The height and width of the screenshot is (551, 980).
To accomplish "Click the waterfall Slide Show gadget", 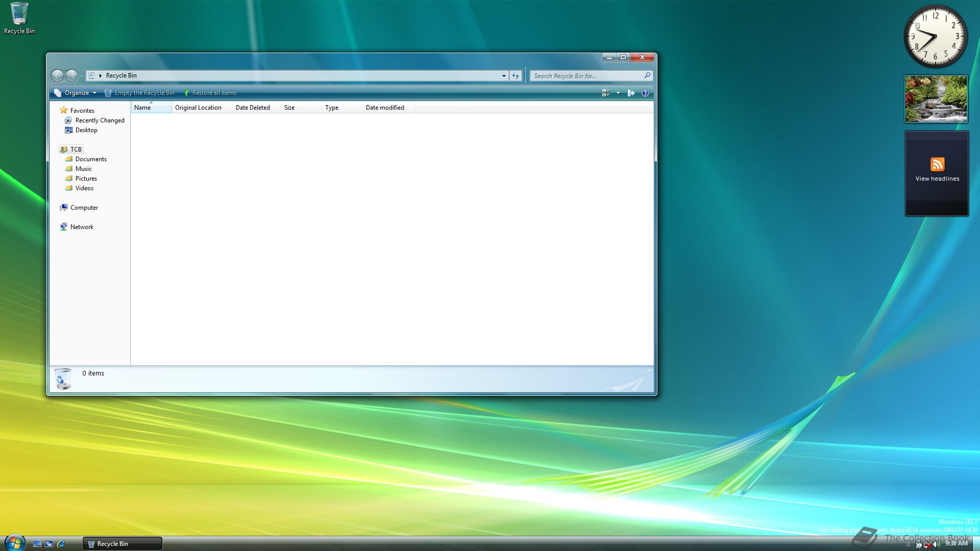I will 936,99.
